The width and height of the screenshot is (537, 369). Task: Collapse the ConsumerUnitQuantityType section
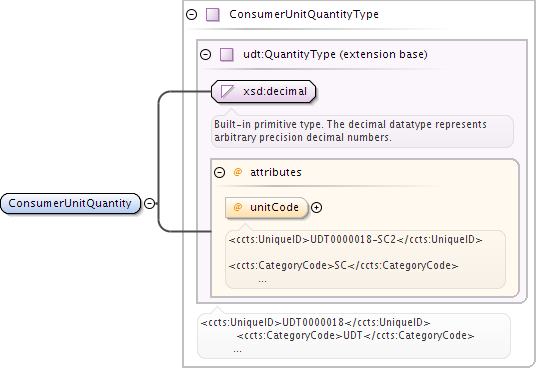pyautogui.click(x=191, y=15)
